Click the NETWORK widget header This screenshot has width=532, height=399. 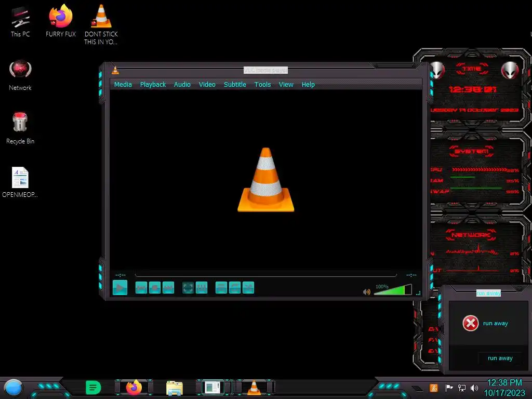click(x=471, y=235)
